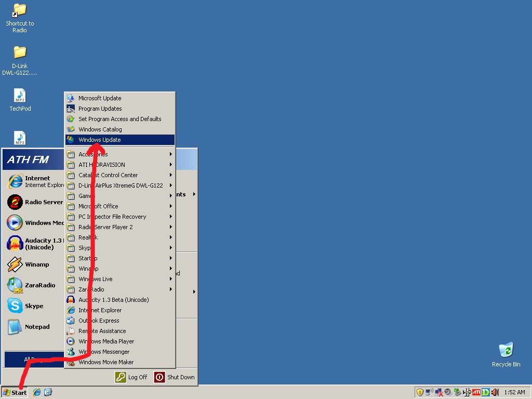
Task: Click the Windows Messenger icon
Action: pyautogui.click(x=71, y=352)
